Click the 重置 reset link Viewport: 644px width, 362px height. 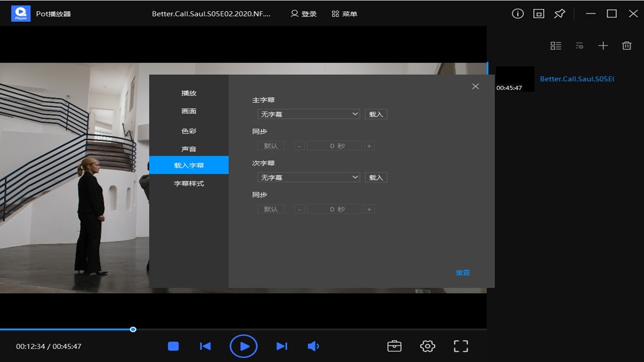[462, 272]
